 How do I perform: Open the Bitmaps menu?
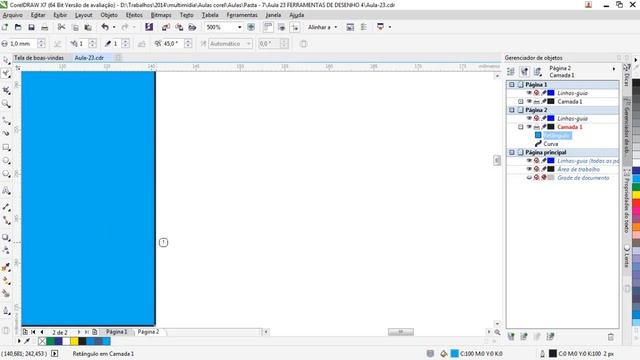161,15
